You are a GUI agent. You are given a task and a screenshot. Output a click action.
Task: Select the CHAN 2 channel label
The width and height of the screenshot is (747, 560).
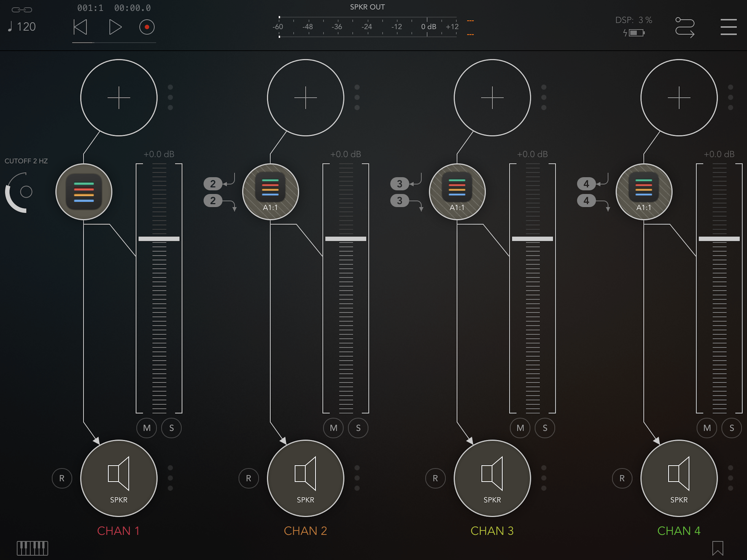[305, 531]
